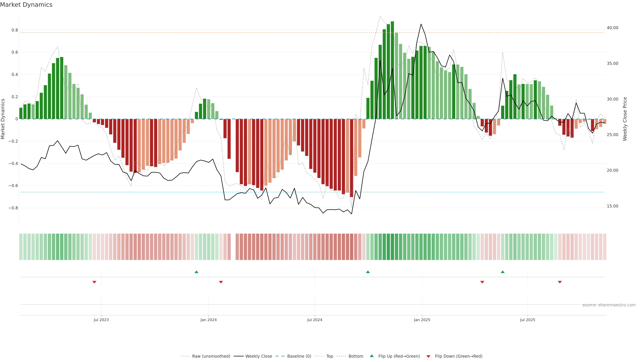644x362 pixels.
Task: Click the flip-down triangle just before Jul 2023
Action: 94,282
